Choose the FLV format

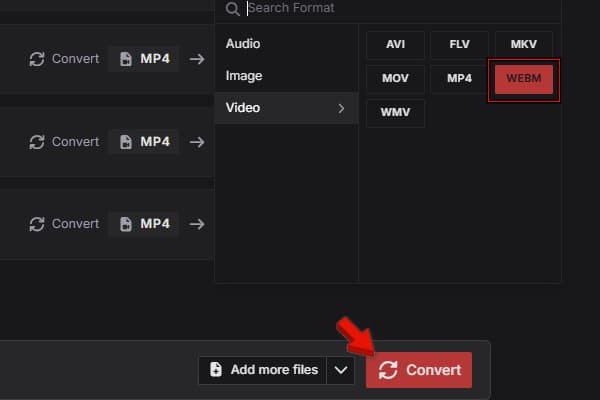coord(460,44)
